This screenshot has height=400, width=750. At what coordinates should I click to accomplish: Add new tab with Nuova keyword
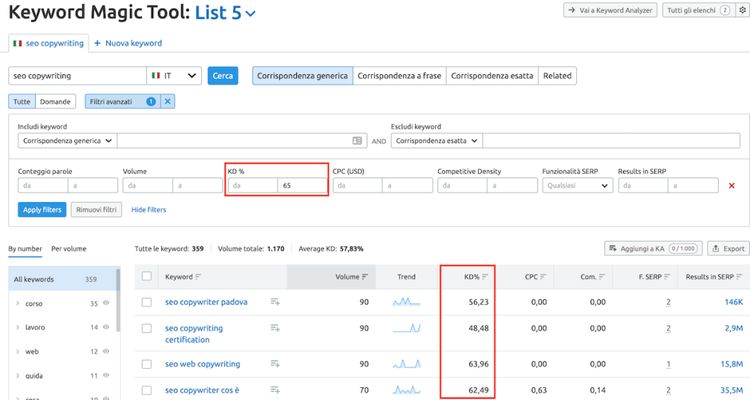[x=128, y=43]
